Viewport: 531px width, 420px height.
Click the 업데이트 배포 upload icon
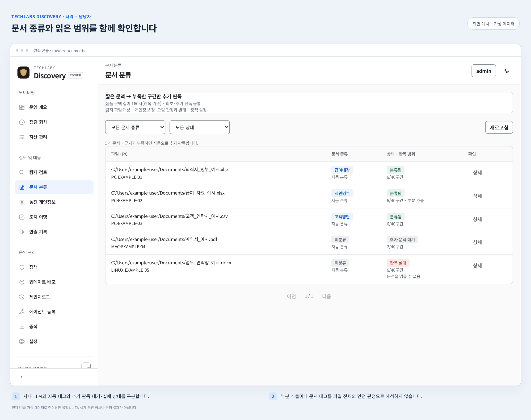coord(22,282)
